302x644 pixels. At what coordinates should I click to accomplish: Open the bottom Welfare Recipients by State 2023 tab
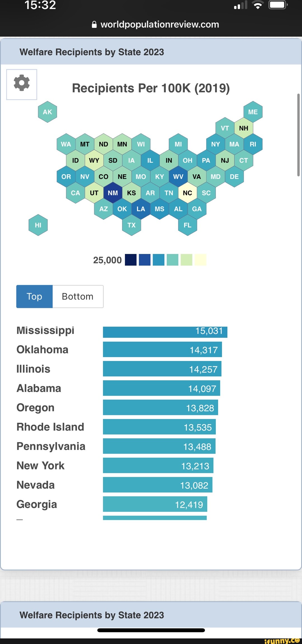pos(92,615)
